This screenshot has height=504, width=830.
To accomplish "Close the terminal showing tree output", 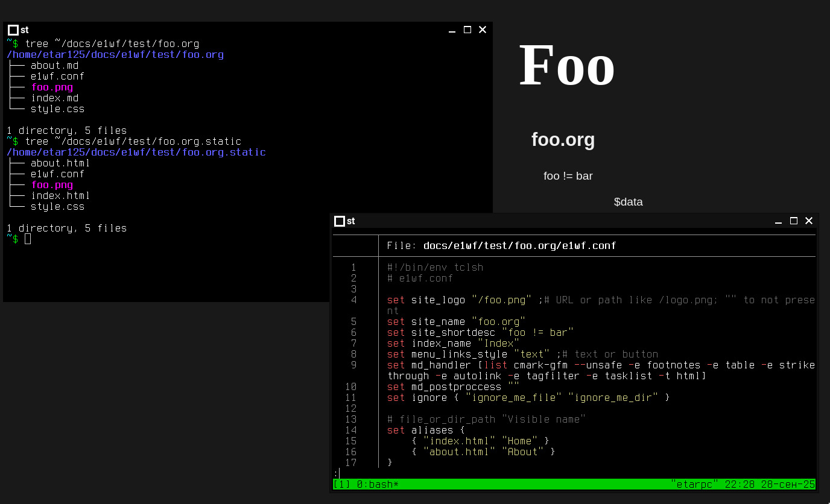I will [x=483, y=30].
